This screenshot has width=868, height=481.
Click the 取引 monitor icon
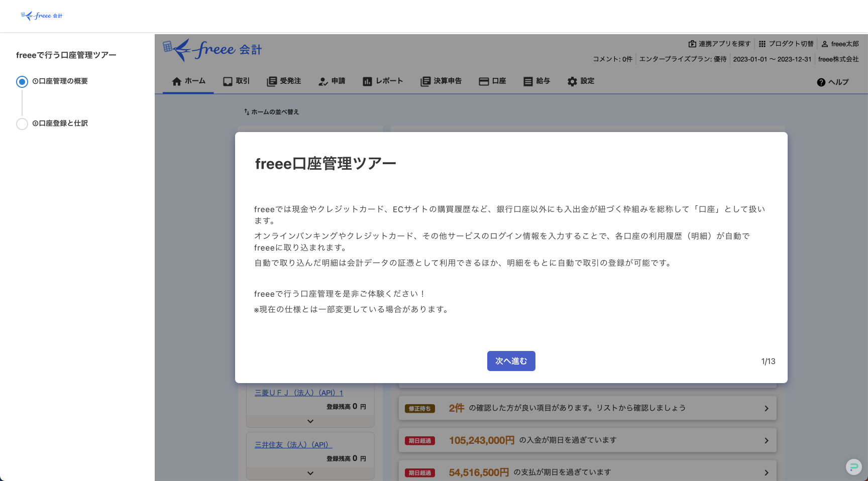click(228, 81)
